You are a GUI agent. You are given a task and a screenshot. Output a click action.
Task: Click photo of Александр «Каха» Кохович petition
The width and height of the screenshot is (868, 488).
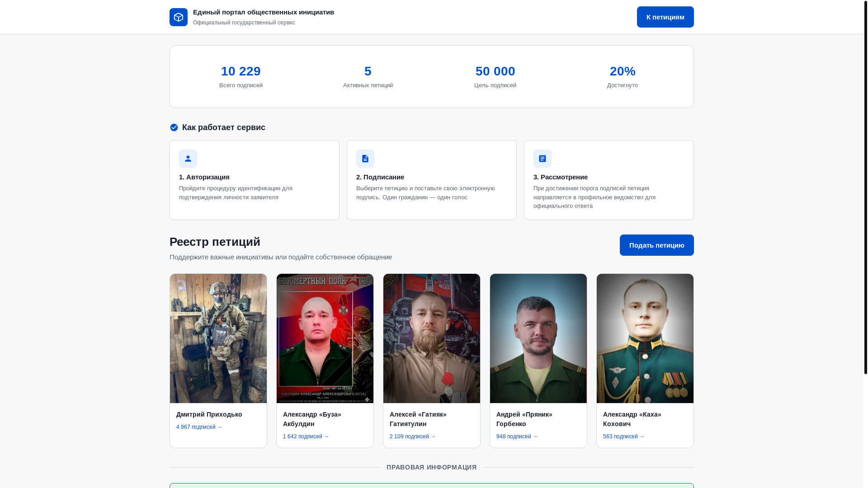(645, 338)
